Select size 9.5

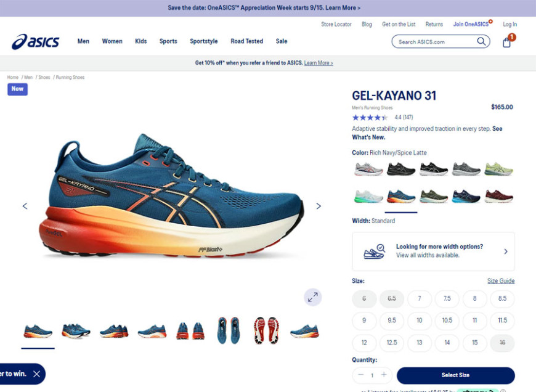coord(392,321)
